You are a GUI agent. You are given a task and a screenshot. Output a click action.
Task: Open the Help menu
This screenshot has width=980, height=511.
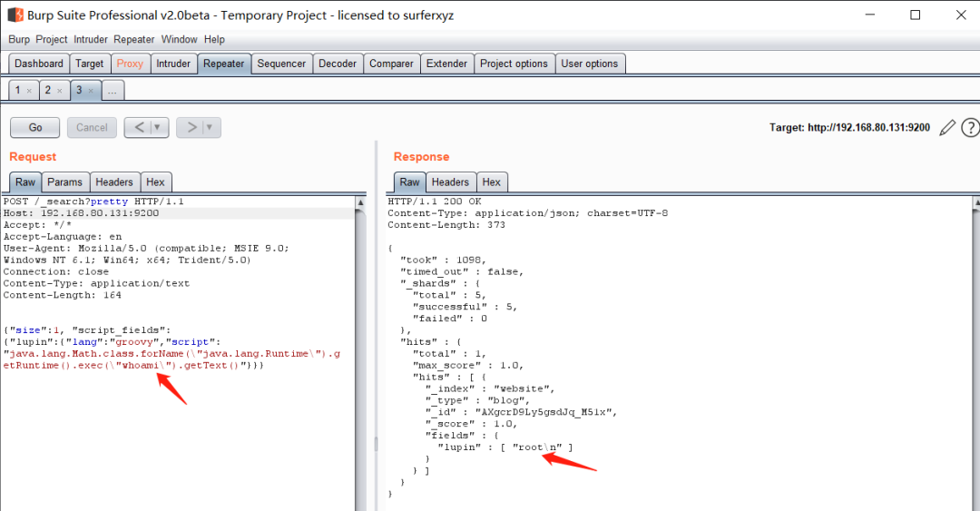[214, 39]
